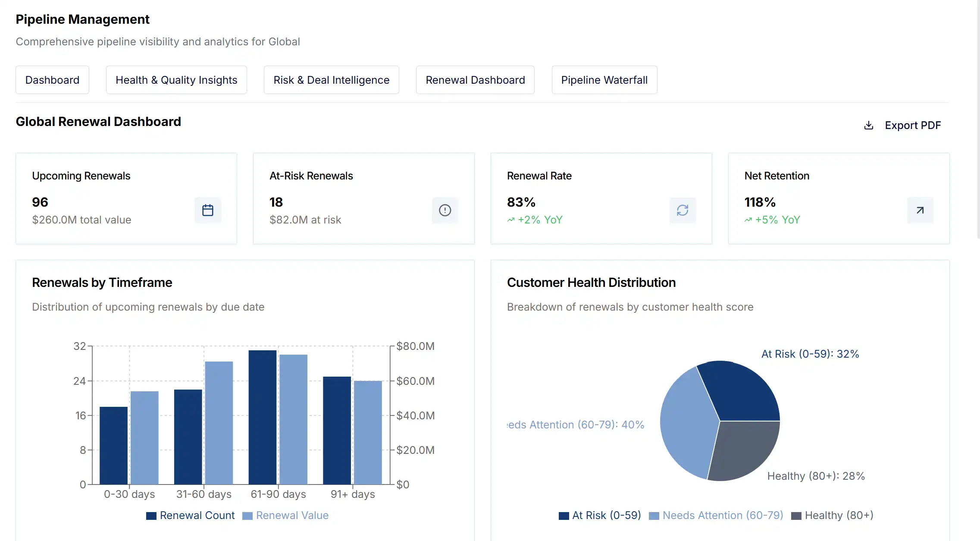980x541 pixels.
Task: Click the Healthy (80+) legend swatch
Action: click(x=796, y=516)
